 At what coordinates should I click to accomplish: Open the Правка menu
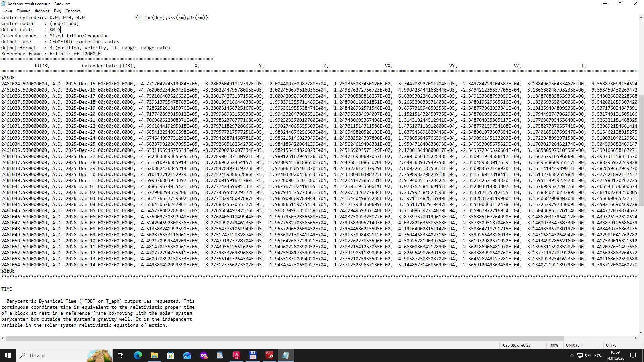point(23,11)
